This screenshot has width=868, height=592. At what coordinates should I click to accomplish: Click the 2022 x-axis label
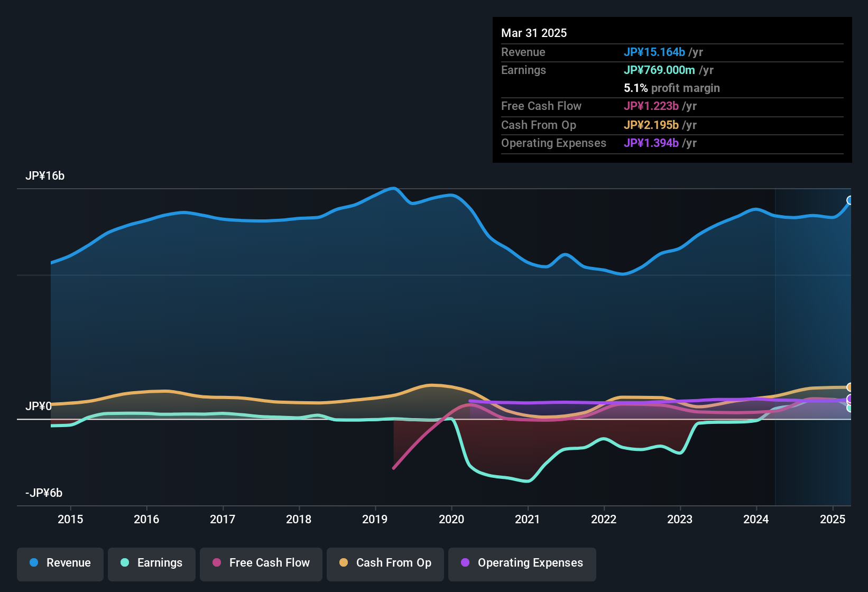(604, 519)
